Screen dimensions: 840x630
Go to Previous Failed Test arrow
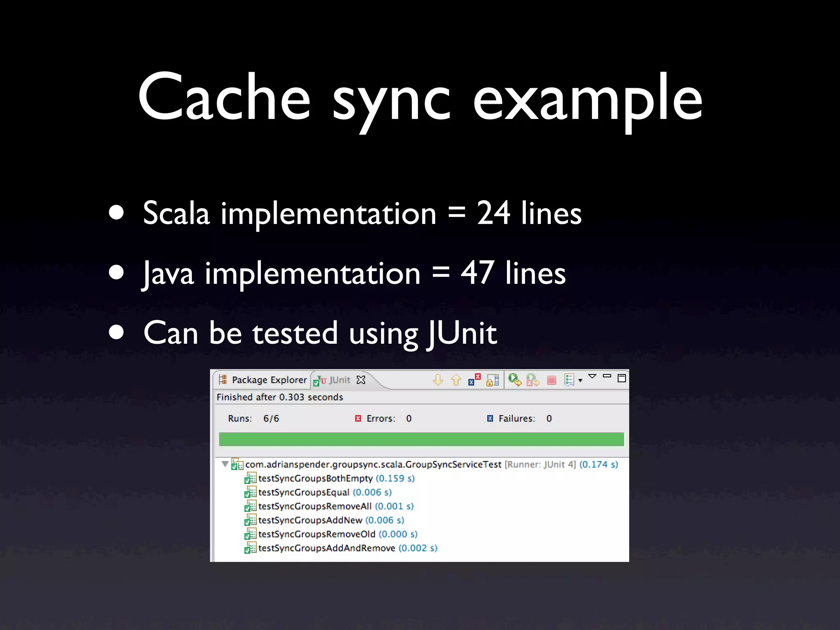coord(456,380)
